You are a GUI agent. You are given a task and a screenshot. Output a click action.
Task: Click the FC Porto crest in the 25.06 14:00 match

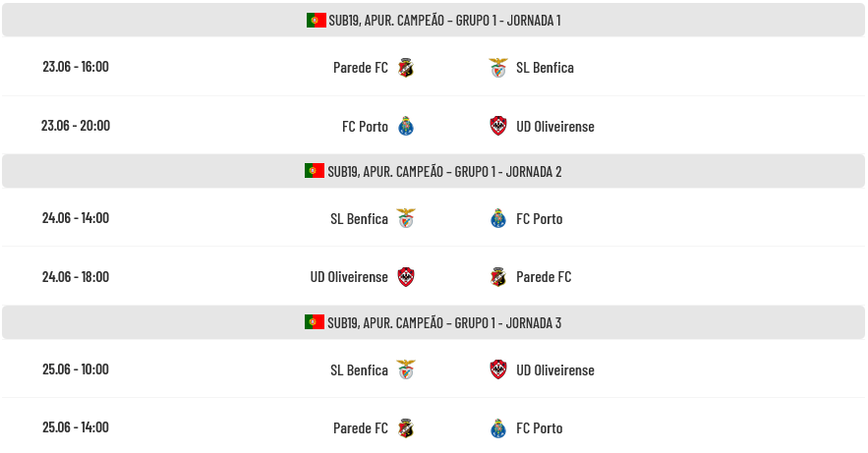[x=498, y=428]
